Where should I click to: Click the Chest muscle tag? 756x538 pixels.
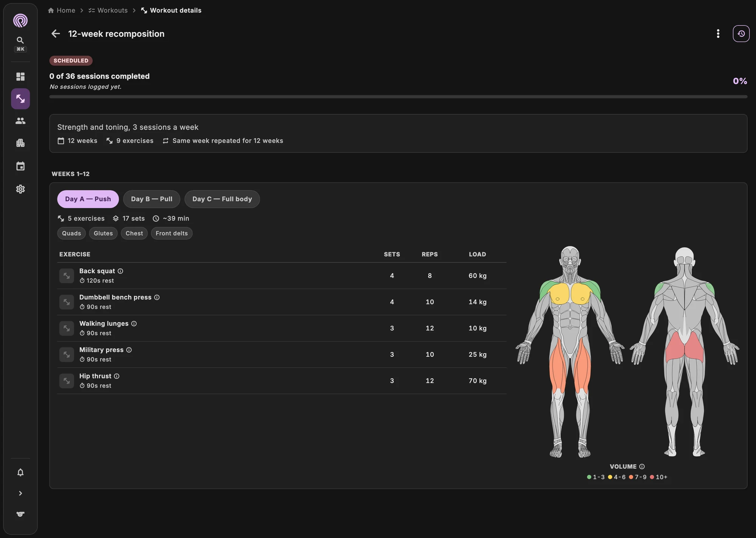click(134, 233)
